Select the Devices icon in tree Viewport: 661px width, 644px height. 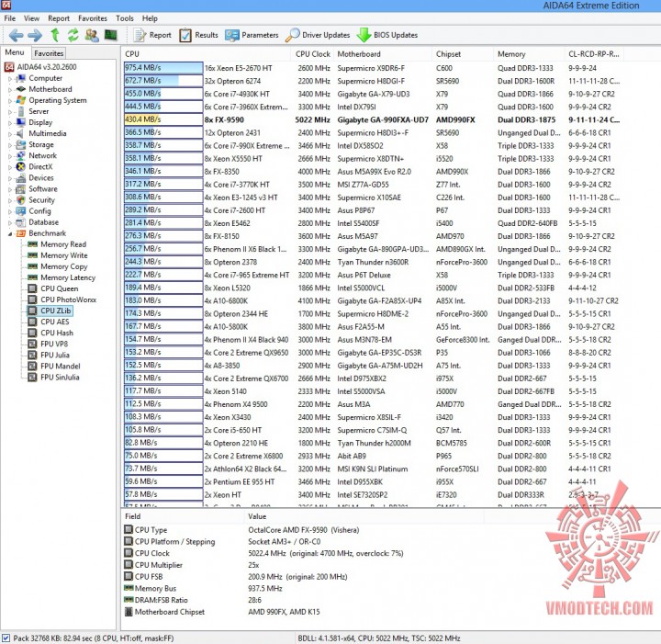click(x=20, y=178)
